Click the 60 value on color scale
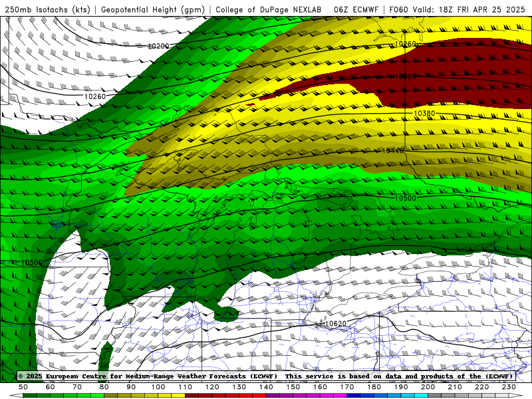The width and height of the screenshot is (532, 399). click(51, 387)
